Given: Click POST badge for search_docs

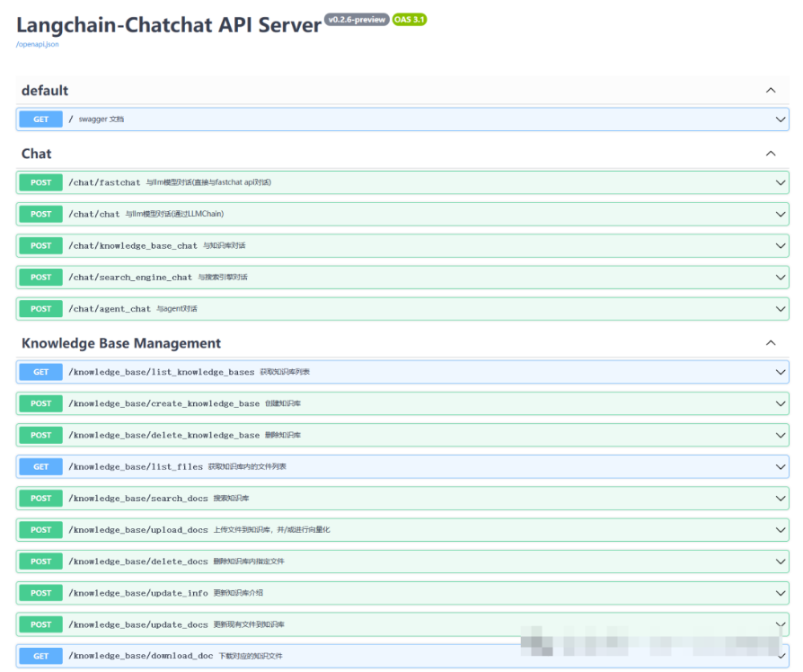Looking at the screenshot, I should 41,499.
